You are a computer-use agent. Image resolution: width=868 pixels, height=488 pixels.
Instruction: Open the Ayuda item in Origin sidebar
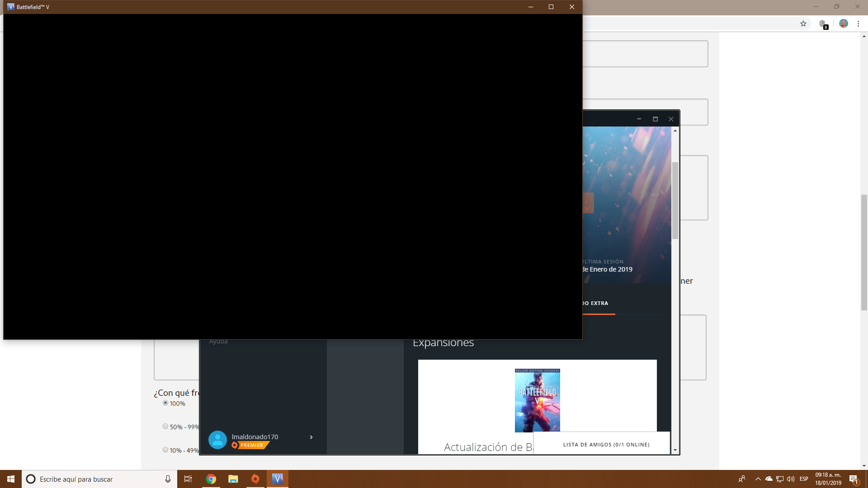pos(218,342)
